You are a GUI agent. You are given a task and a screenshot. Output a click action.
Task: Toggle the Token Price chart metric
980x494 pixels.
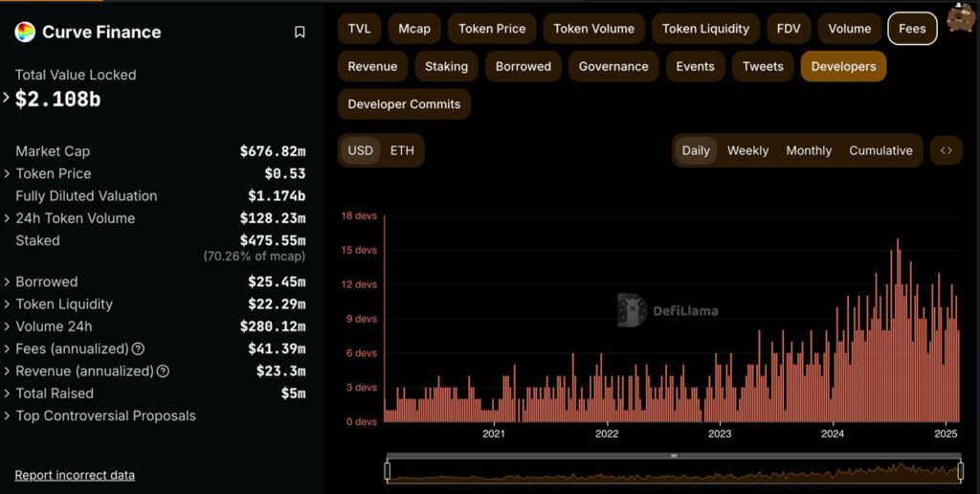click(x=492, y=29)
